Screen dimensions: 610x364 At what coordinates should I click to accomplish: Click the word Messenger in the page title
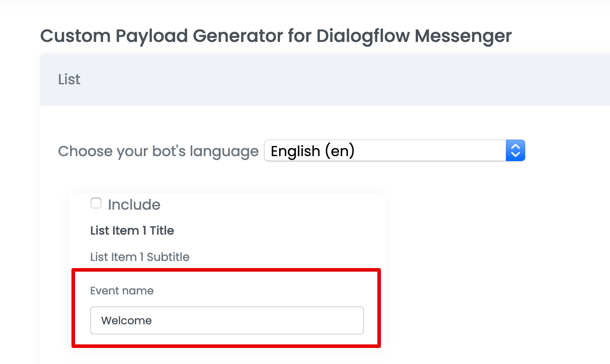463,36
